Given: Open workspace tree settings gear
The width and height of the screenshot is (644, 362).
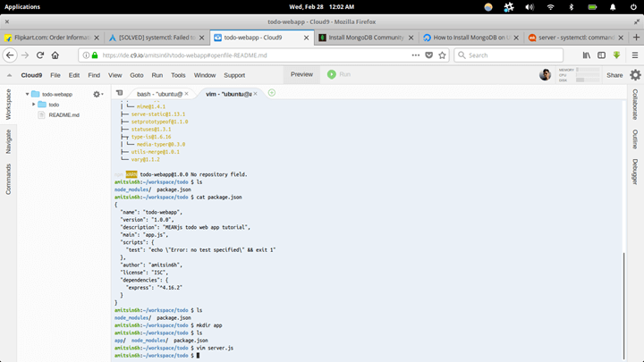Looking at the screenshot, I should point(97,94).
